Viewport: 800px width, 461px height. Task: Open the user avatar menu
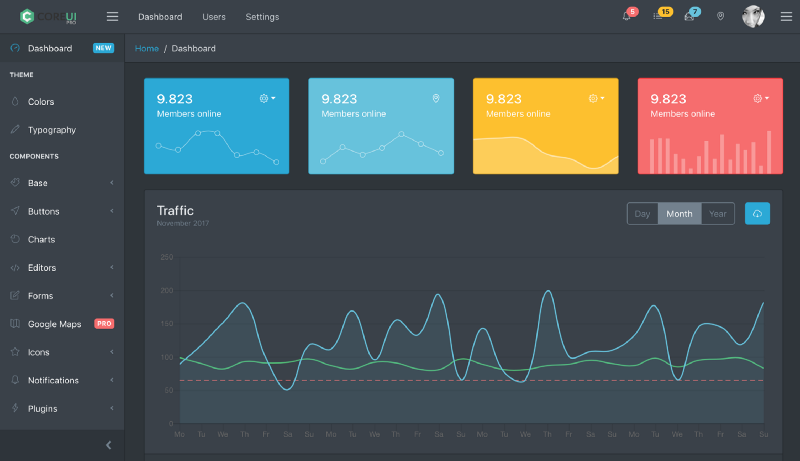pyautogui.click(x=753, y=16)
